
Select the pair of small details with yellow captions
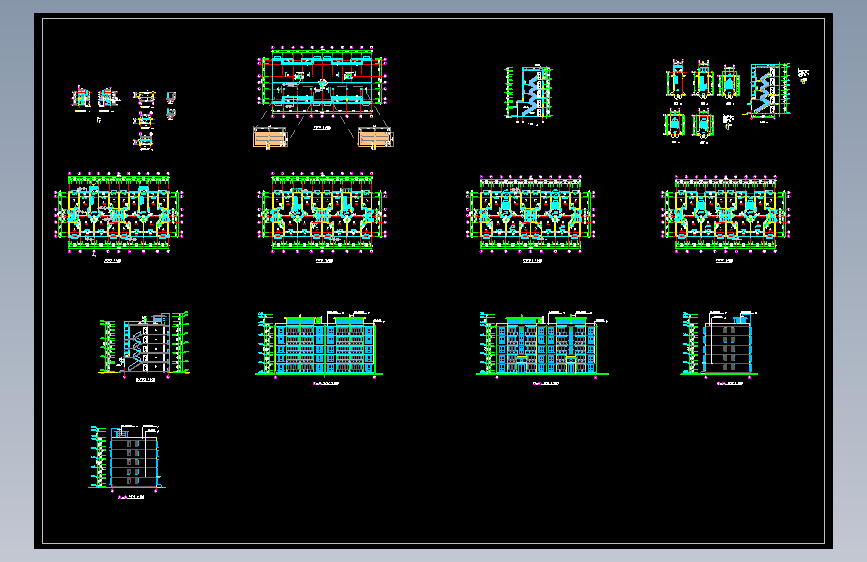tap(95, 100)
